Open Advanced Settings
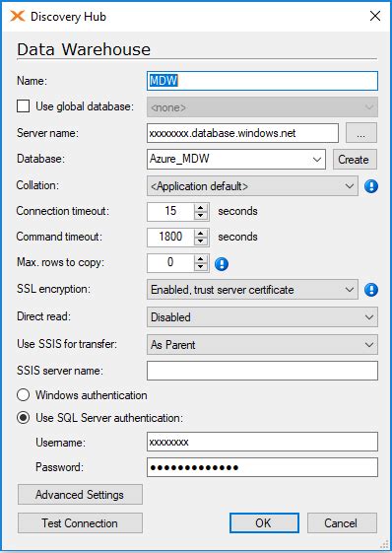 (80, 495)
